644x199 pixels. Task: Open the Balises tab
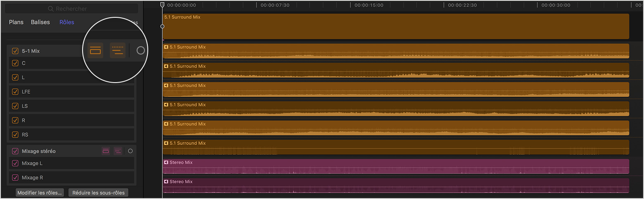(40, 22)
